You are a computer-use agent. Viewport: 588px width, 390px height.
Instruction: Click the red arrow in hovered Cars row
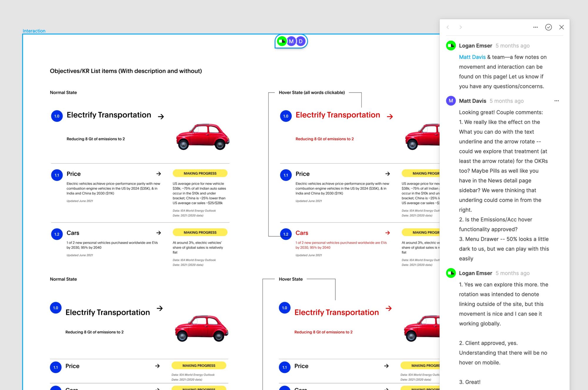pos(387,233)
